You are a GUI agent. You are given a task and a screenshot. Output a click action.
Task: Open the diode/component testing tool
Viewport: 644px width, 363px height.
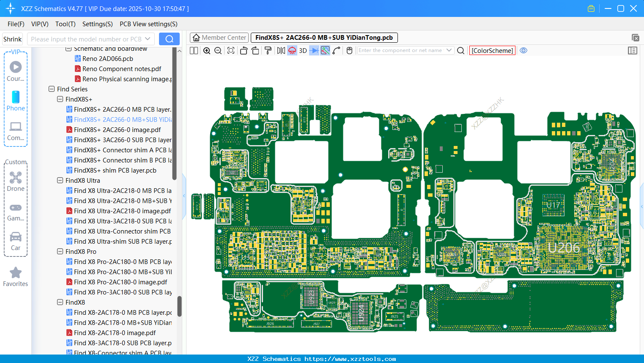pyautogui.click(x=313, y=50)
